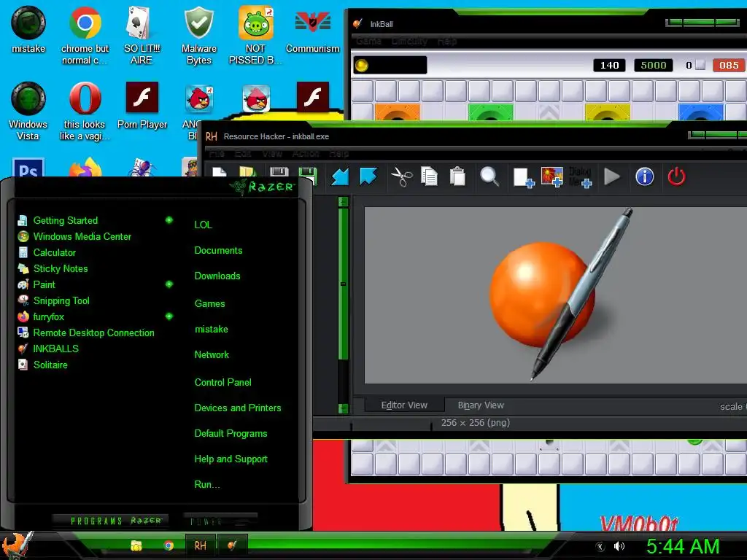
Task: Click the down-left blue arrow toolbar icon
Action: (340, 176)
